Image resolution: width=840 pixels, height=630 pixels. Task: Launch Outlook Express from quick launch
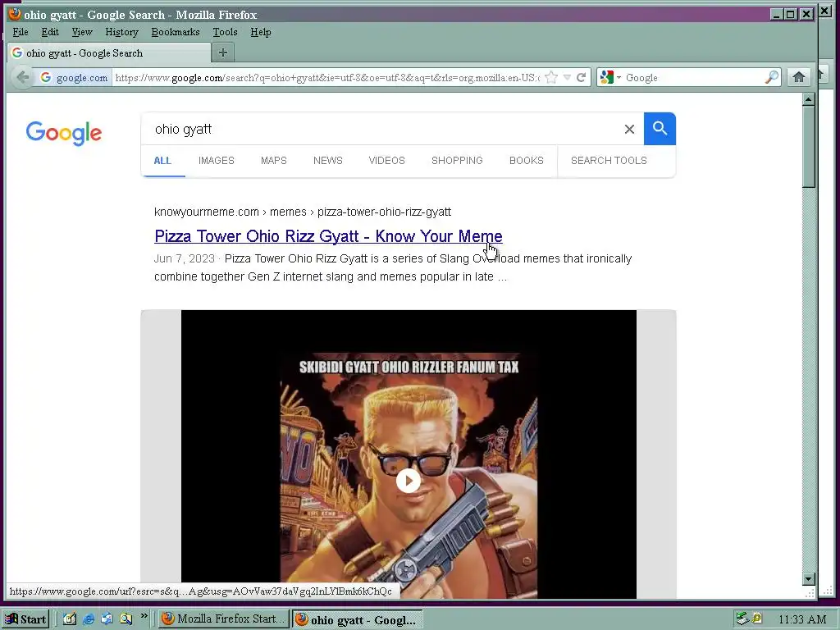click(107, 619)
